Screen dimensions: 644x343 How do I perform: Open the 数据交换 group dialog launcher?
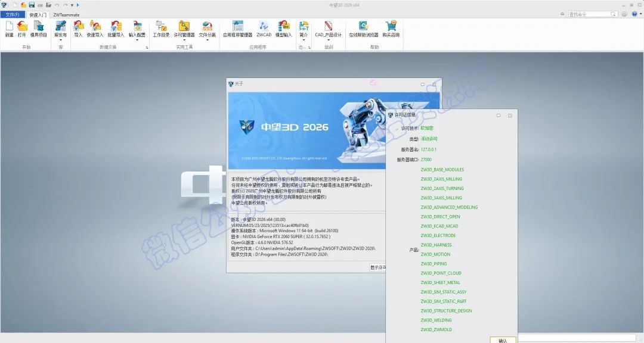(147, 48)
